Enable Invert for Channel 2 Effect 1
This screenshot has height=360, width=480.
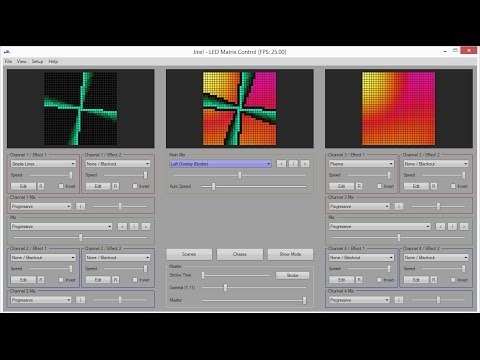(61, 280)
